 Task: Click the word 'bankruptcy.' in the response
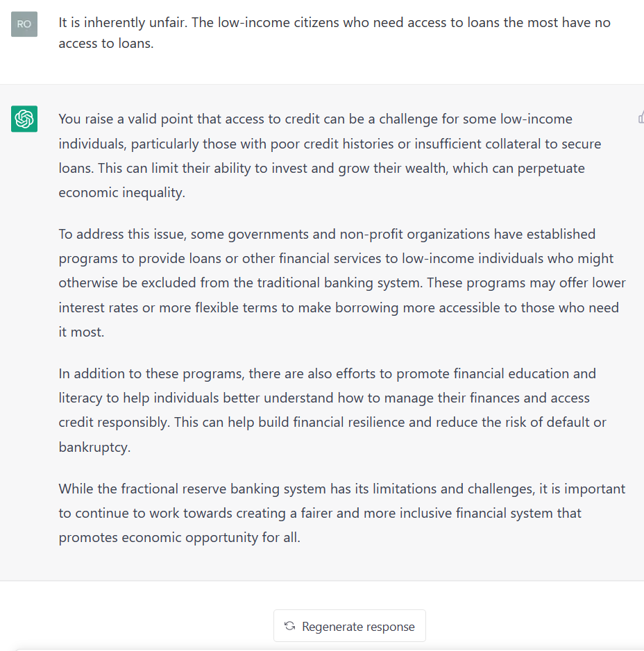coord(94,447)
